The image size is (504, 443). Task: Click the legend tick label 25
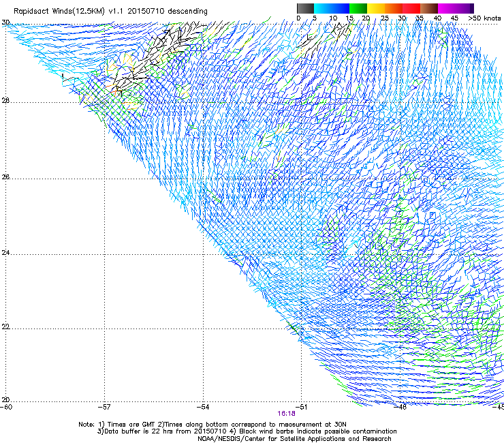click(x=385, y=18)
